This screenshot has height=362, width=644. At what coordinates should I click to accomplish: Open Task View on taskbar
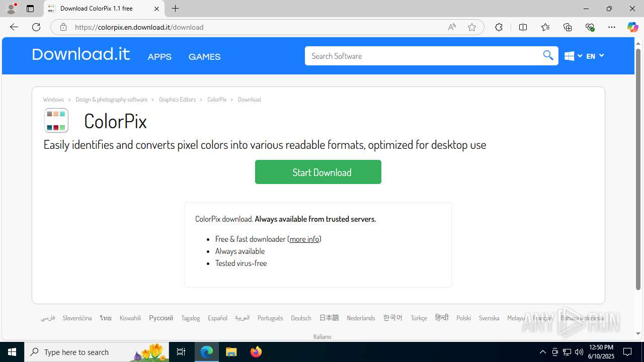click(x=181, y=352)
